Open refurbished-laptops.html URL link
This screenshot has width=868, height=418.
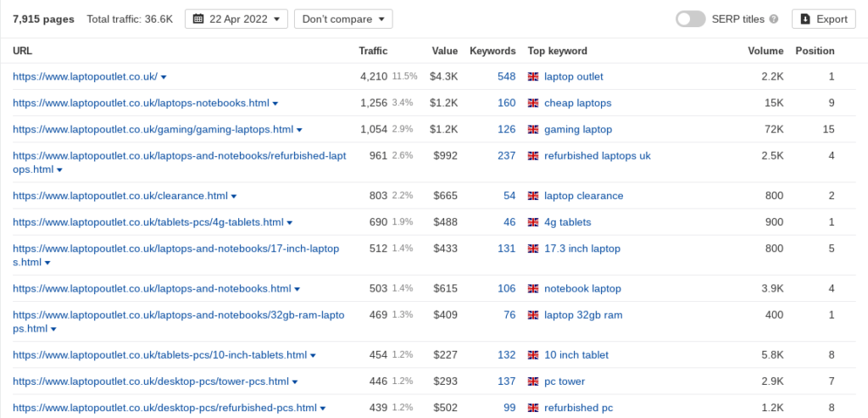tap(180, 162)
